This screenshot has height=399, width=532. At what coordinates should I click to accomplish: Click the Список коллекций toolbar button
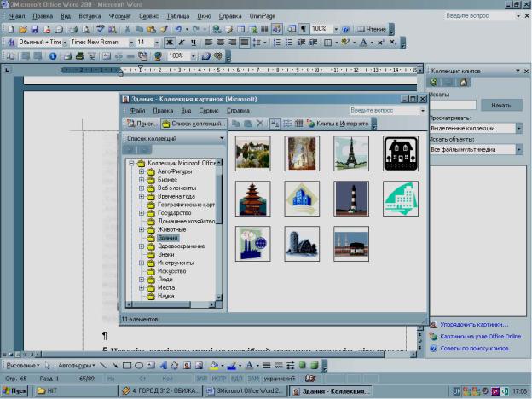194,124
